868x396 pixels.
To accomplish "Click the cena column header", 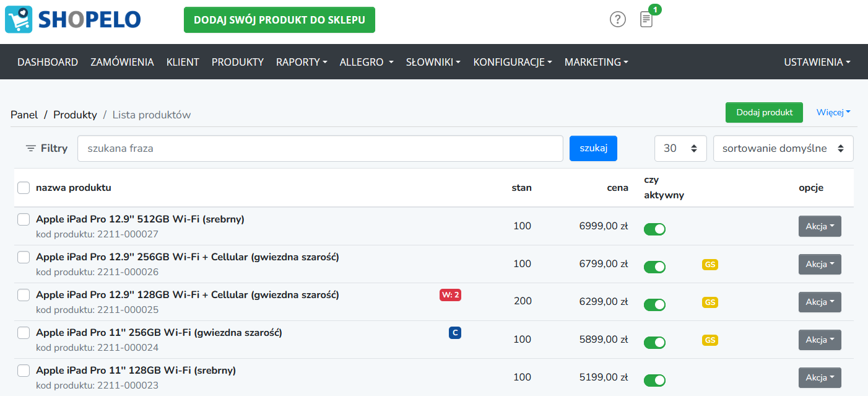I will point(617,188).
